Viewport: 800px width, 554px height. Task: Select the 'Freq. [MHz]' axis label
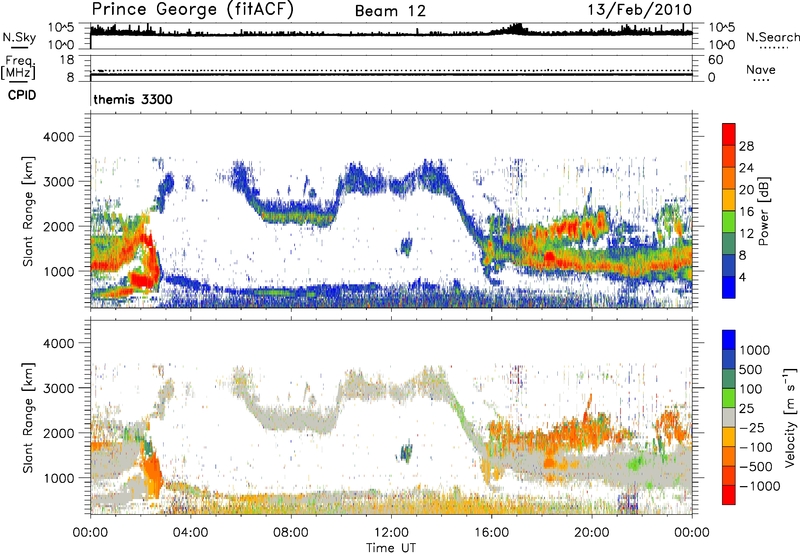click(x=18, y=67)
